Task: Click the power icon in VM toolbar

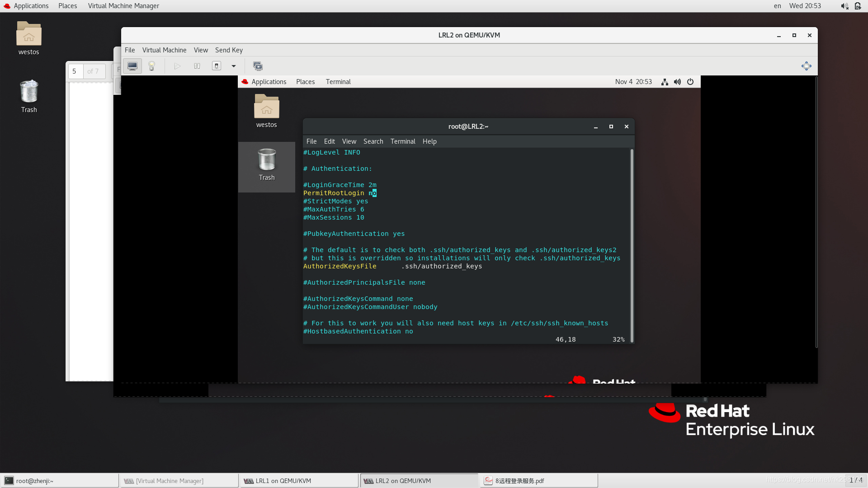Action: tap(217, 66)
